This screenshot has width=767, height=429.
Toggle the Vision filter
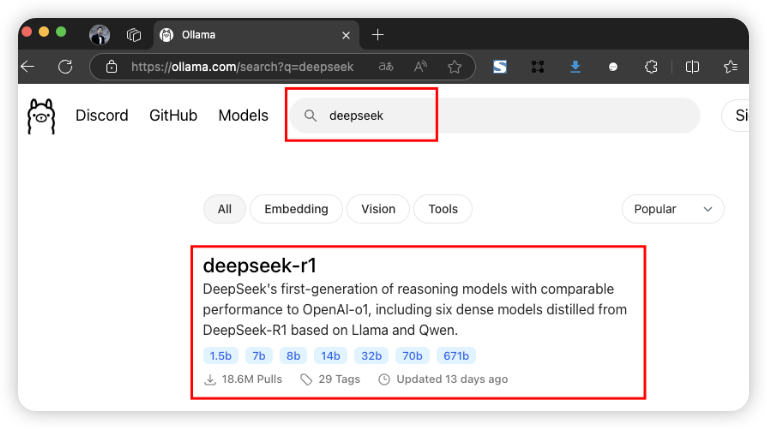[x=378, y=209]
